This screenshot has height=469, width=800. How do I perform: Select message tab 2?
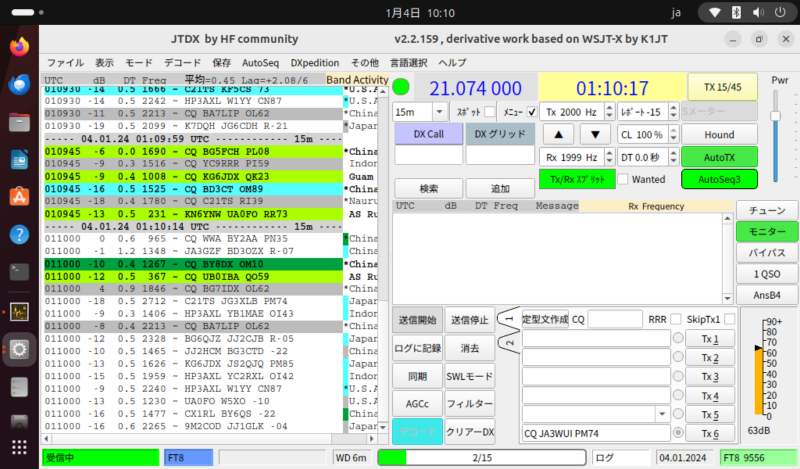tap(508, 343)
